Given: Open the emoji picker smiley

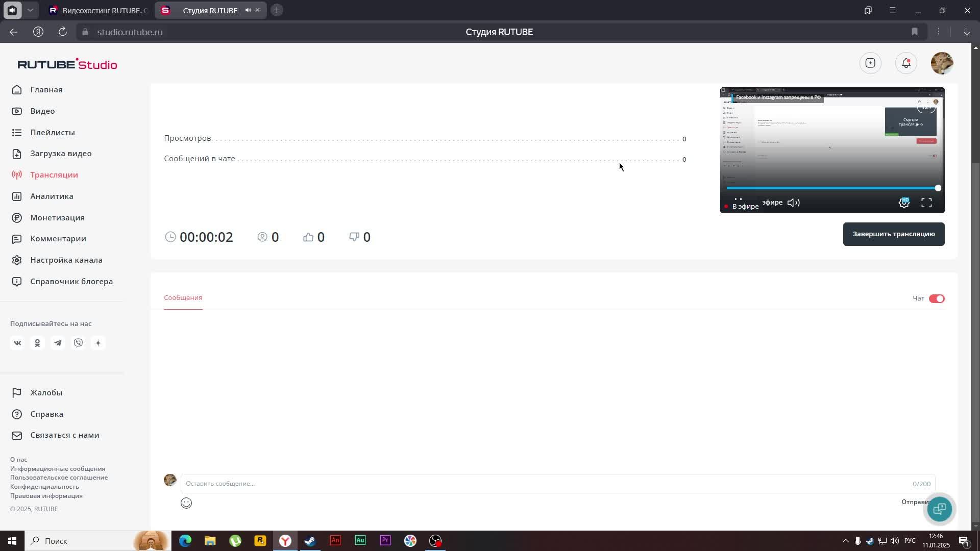Looking at the screenshot, I should (186, 503).
